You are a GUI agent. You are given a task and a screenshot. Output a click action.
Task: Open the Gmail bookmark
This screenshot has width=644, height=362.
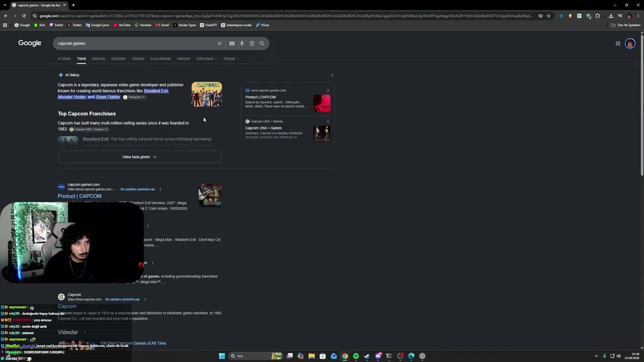pyautogui.click(x=163, y=25)
